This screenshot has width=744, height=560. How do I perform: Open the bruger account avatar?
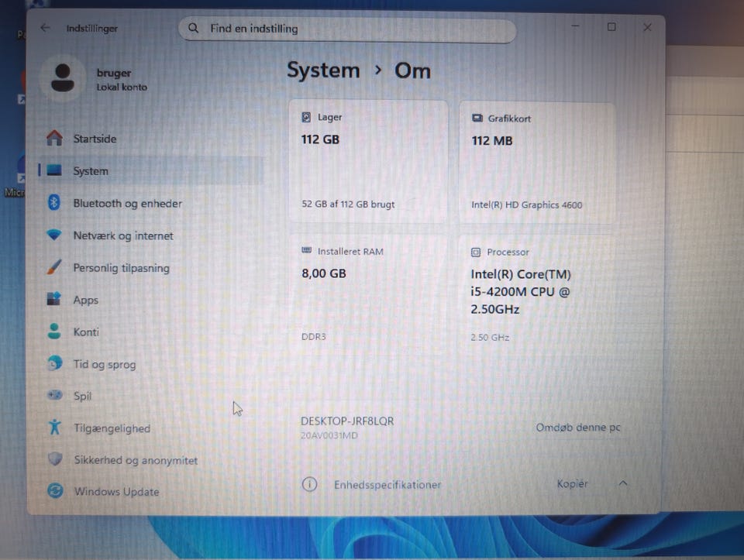point(63,78)
